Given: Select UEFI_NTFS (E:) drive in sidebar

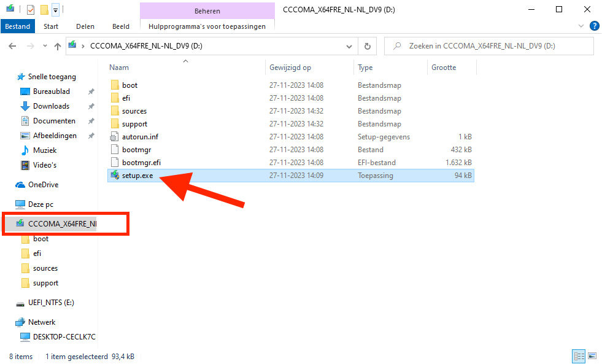Looking at the screenshot, I should (51, 303).
